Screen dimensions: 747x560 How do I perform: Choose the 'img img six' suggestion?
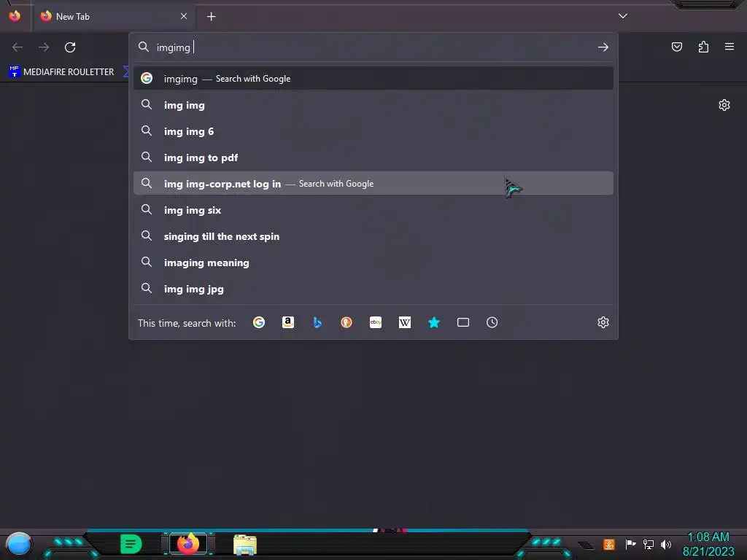click(373, 210)
